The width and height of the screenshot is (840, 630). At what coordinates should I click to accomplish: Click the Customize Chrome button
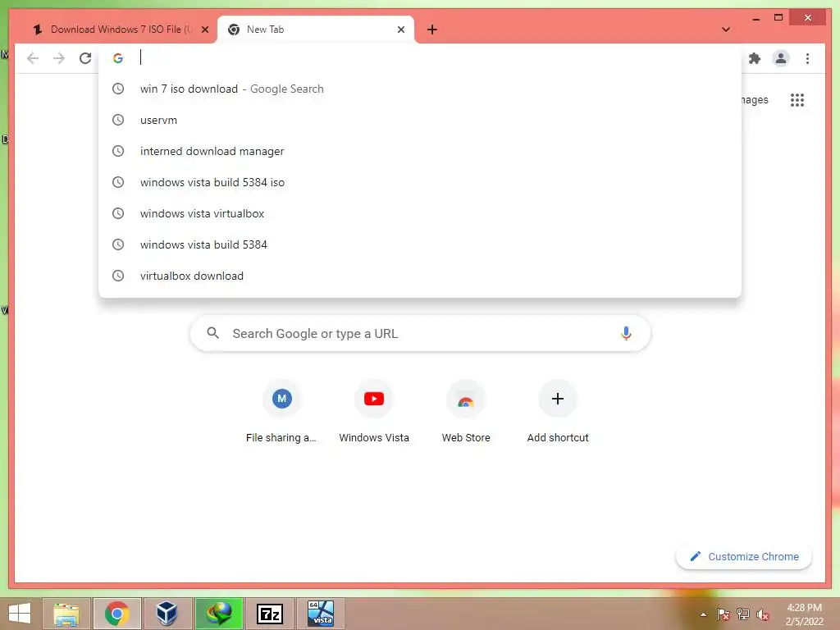point(743,557)
